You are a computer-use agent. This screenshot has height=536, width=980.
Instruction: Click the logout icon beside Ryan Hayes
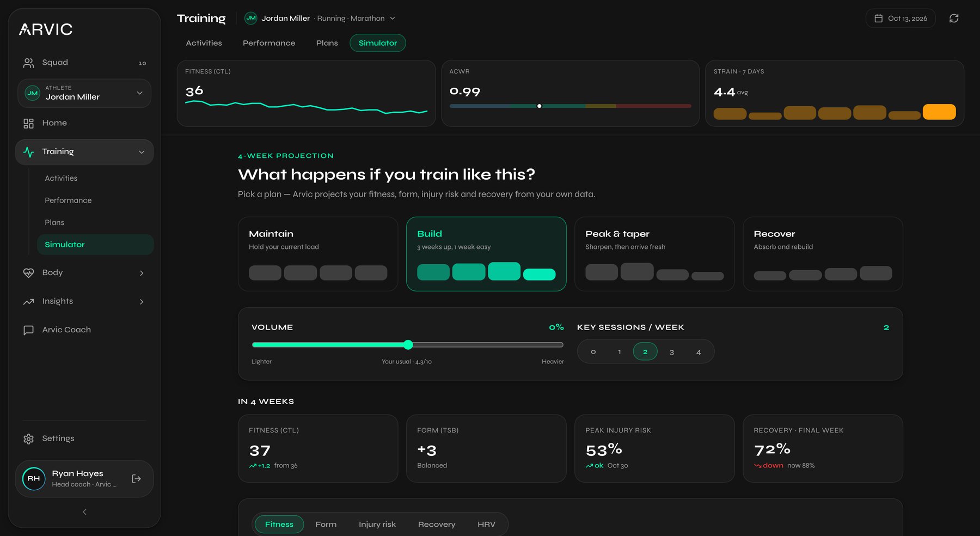[136, 479]
